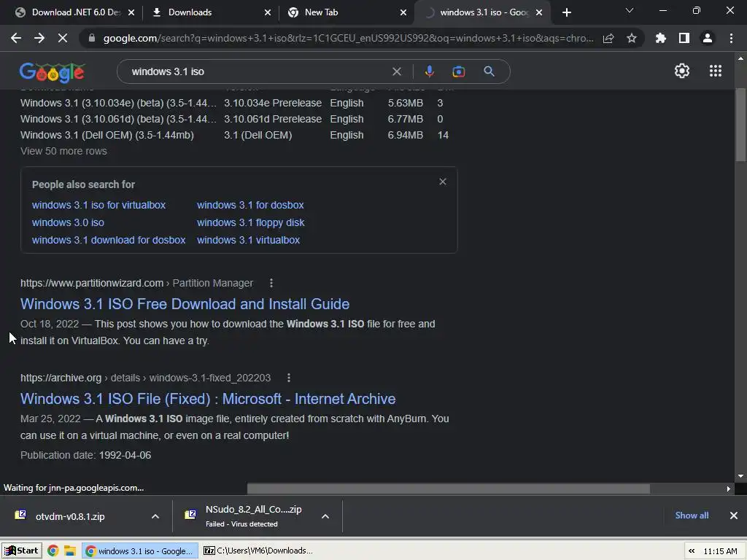Open the Google apps grid
Viewport: 747px width, 560px height.
[x=716, y=71]
